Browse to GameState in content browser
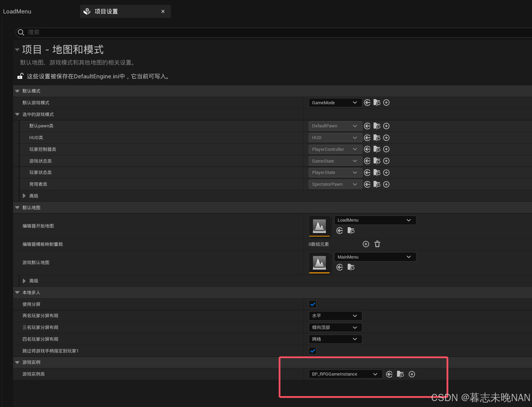532x407 pixels. pos(377,161)
